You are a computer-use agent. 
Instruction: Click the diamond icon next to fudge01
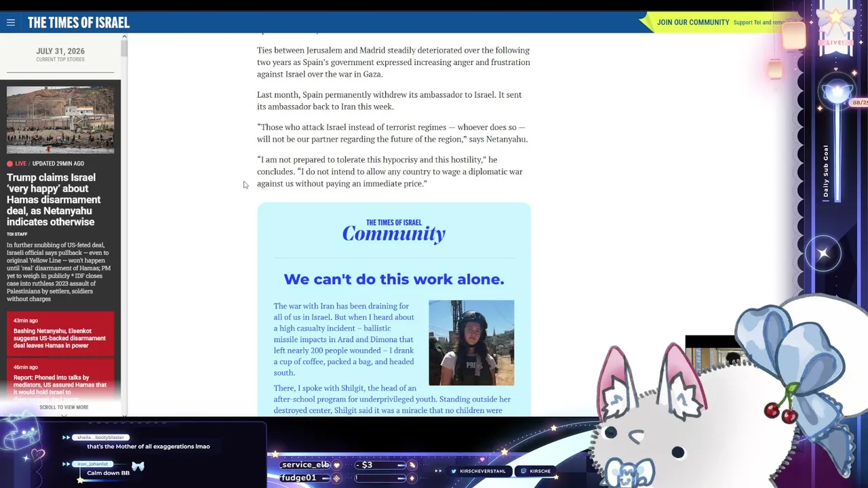pos(336,478)
